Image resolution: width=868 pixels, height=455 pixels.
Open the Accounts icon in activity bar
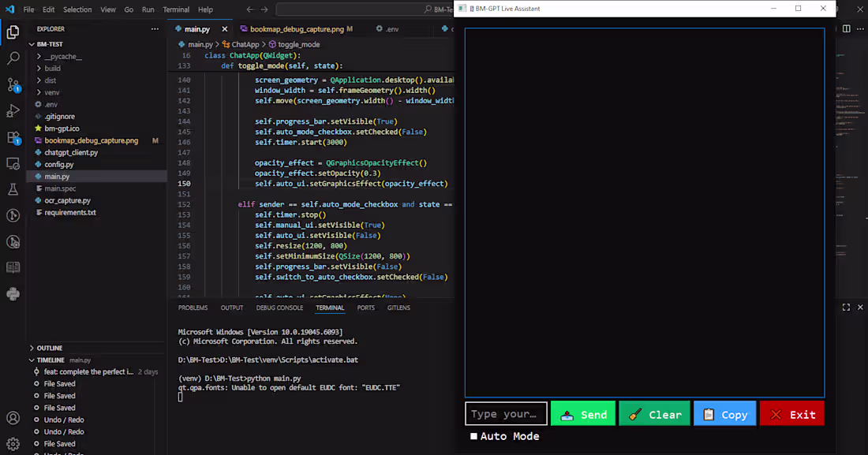[13, 418]
